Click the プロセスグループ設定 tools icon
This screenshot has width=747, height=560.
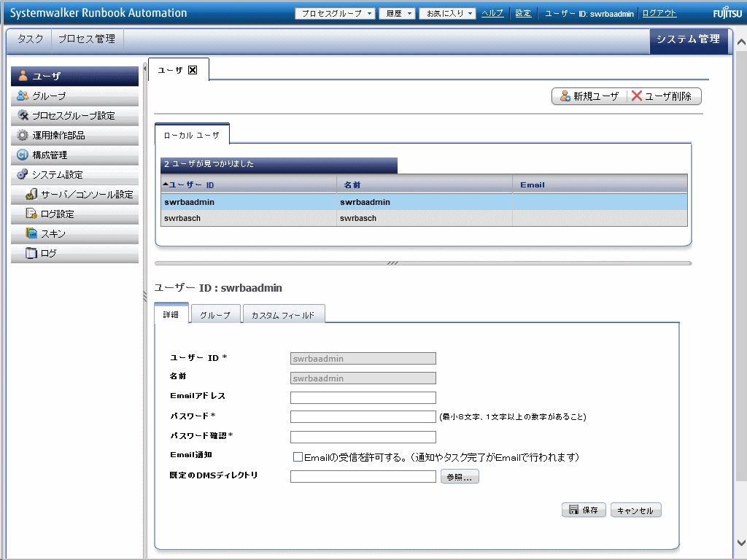coord(23,115)
